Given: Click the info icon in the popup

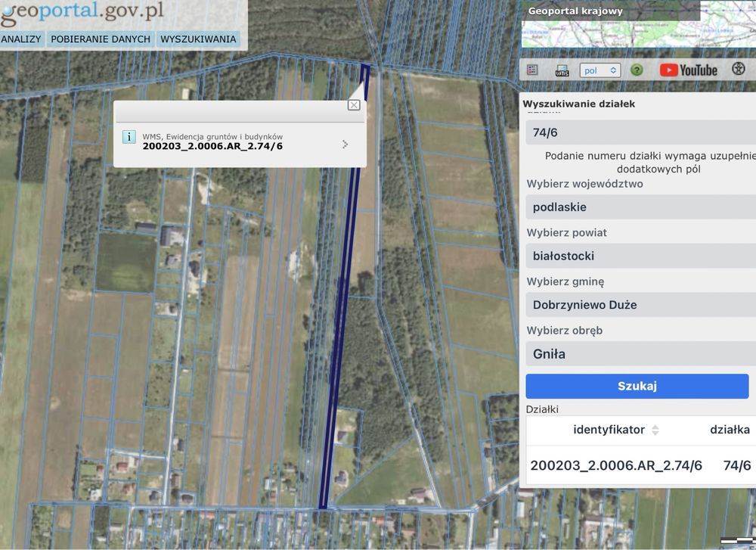Looking at the screenshot, I should 129,137.
